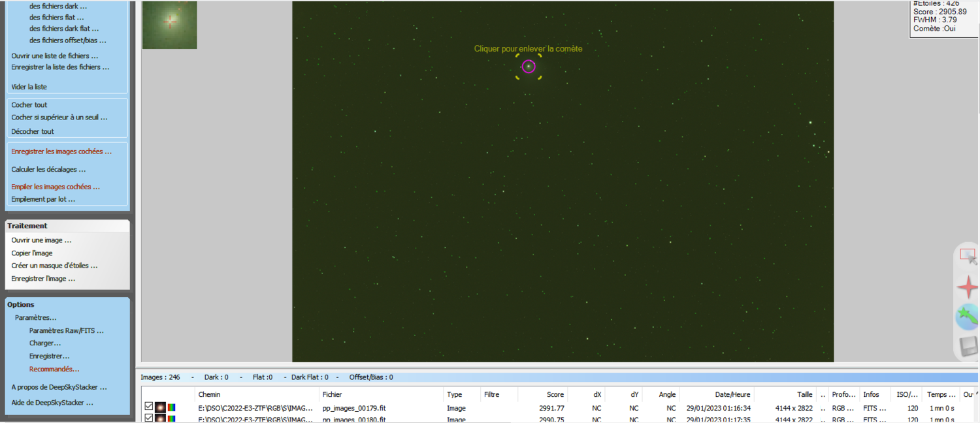This screenshot has height=423, width=980.
Task: Click 'Charger...' in Options
Action: pyautogui.click(x=45, y=343)
